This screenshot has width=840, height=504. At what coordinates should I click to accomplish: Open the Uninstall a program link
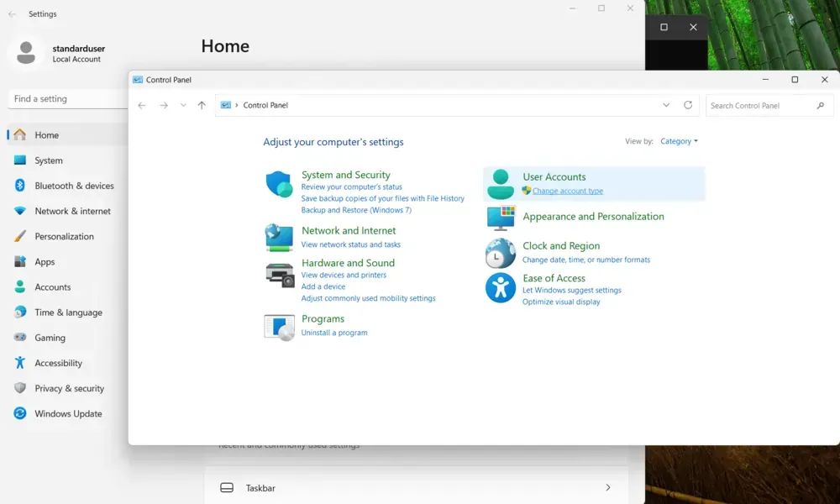(334, 333)
